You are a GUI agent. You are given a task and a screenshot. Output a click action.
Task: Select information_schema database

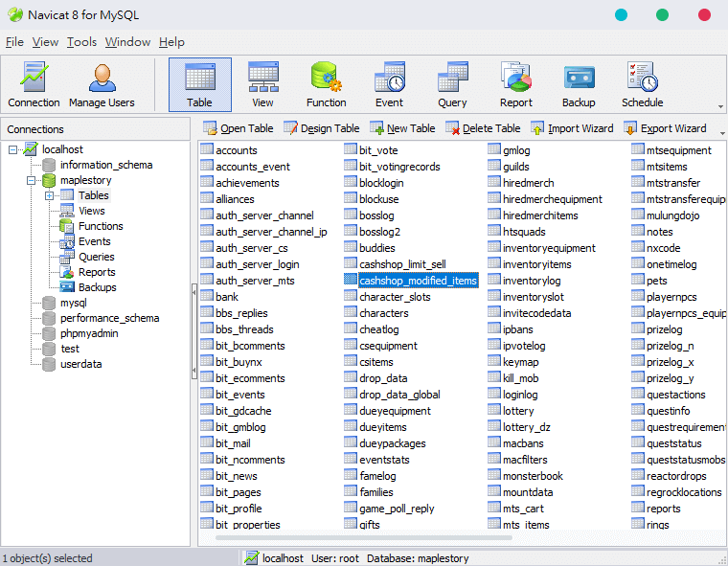click(x=106, y=165)
